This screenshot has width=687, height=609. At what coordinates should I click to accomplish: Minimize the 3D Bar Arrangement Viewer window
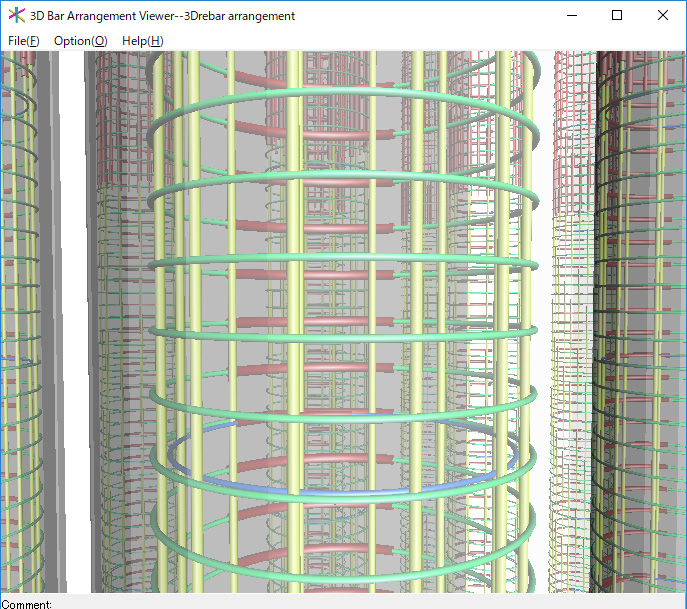[572, 16]
